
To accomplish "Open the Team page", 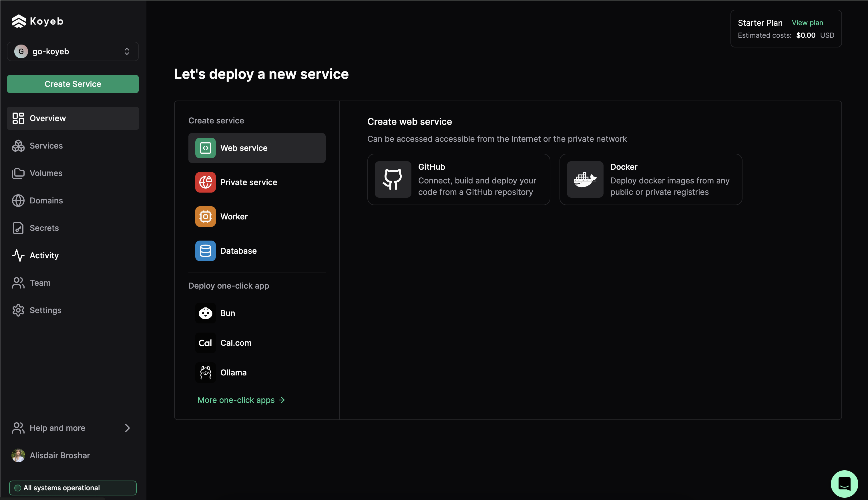I will pyautogui.click(x=73, y=283).
